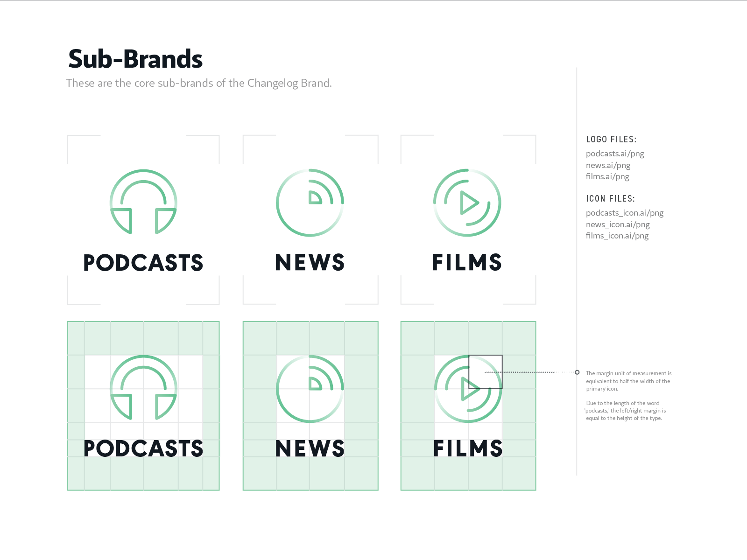
Task: Click the News broadcast icon without grid overlay
Action: pyautogui.click(x=310, y=203)
